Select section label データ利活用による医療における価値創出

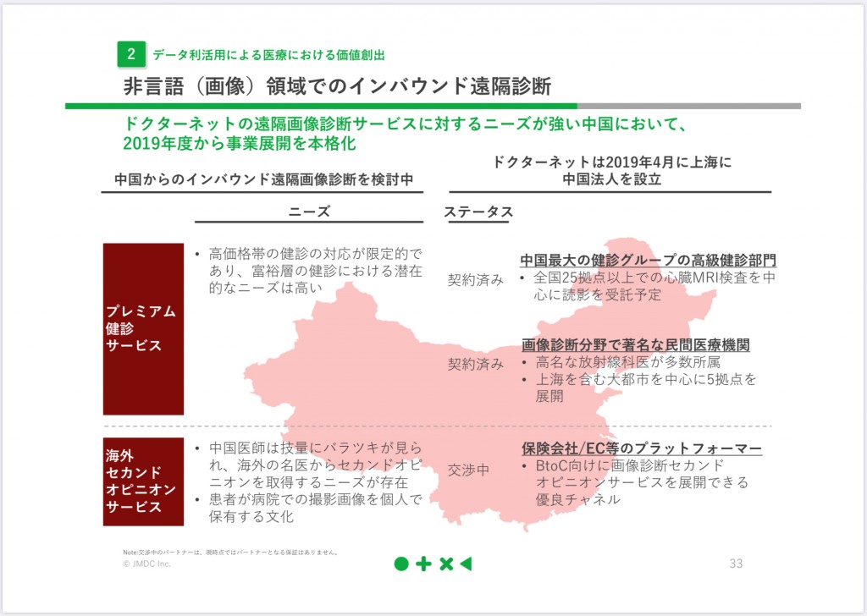268,55
